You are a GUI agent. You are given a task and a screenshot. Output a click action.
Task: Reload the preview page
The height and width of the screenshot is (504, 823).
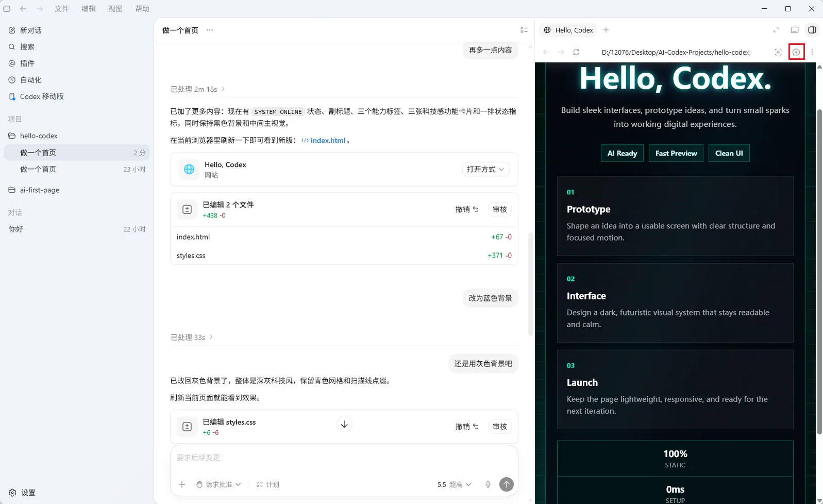576,52
